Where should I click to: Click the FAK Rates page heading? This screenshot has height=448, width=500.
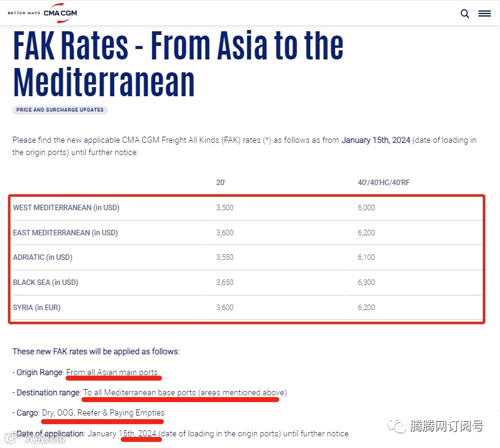pyautogui.click(x=178, y=63)
